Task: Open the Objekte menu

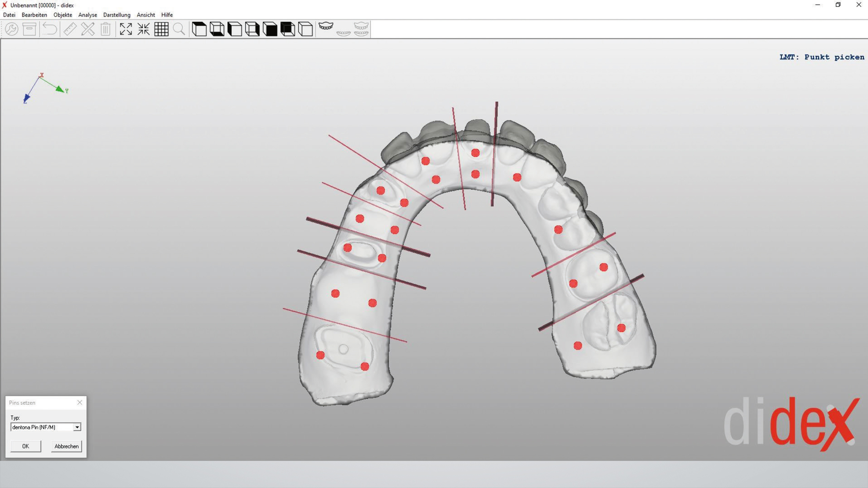Action: click(x=63, y=15)
